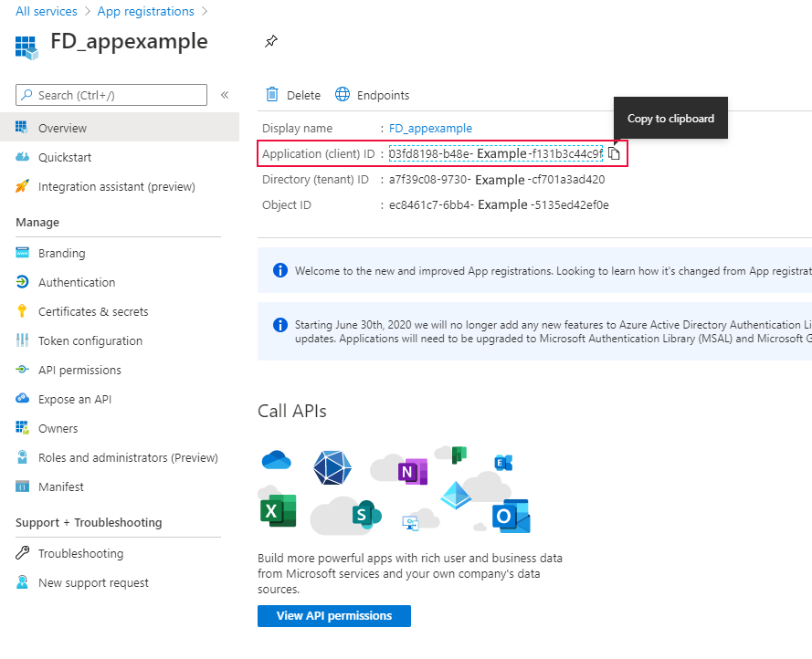Click the Welcome info banner
This screenshot has height=659, width=812.
(x=534, y=270)
